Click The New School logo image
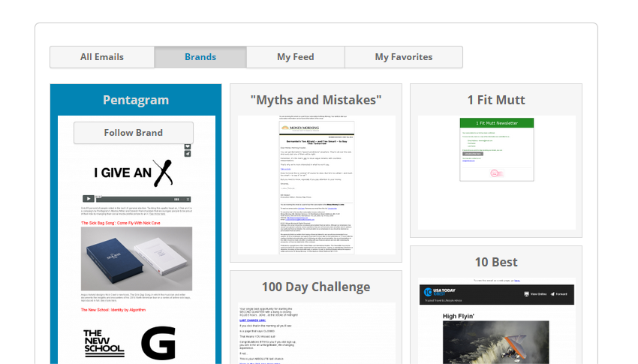638x364 pixels. [104, 343]
